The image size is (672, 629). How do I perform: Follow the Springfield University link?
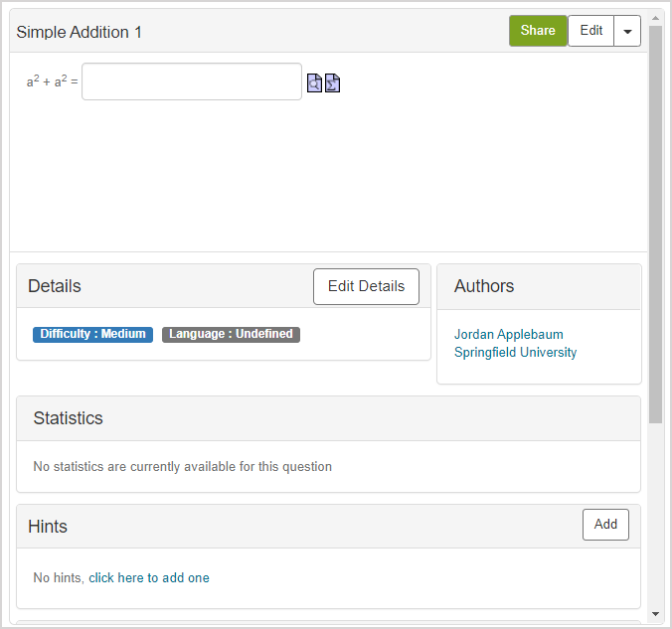[x=515, y=352]
